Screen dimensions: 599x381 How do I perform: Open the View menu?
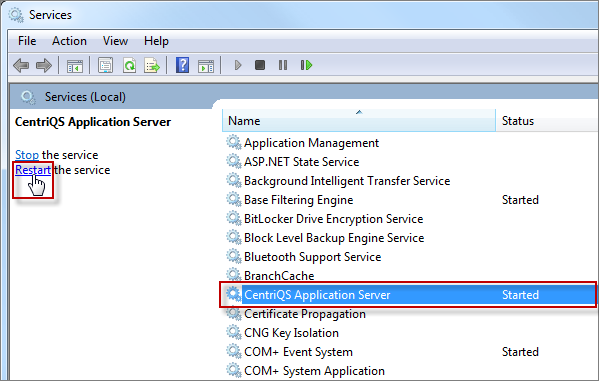coord(115,41)
